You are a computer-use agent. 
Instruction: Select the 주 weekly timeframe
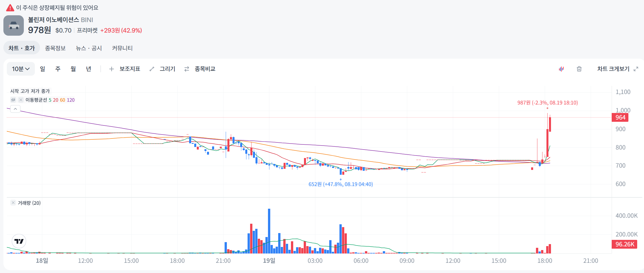pos(58,69)
